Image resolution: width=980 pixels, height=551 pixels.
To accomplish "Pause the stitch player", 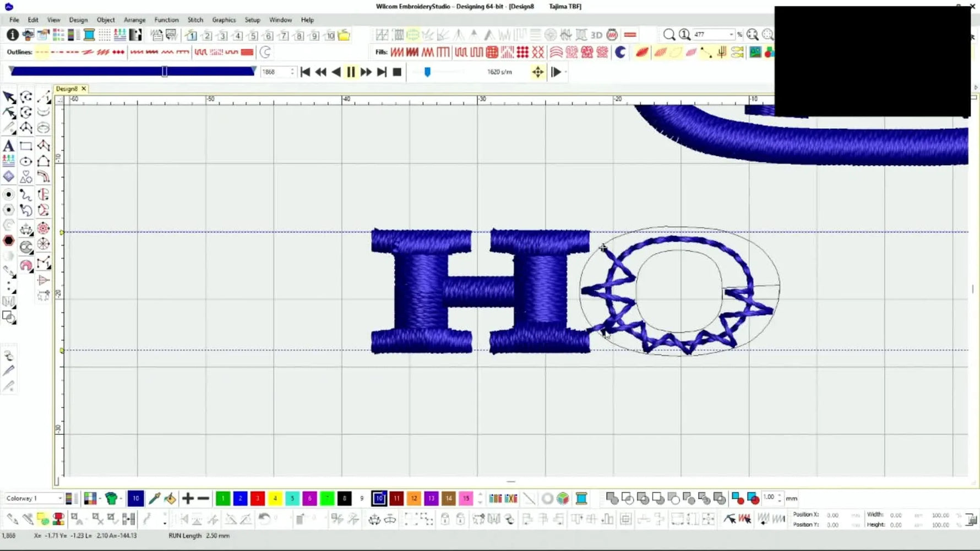I will click(351, 72).
